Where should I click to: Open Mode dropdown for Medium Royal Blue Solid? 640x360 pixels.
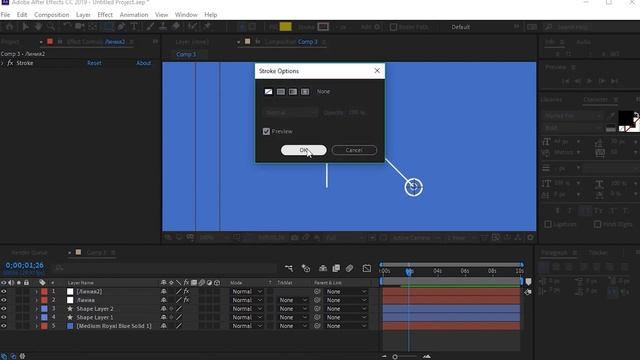247,326
